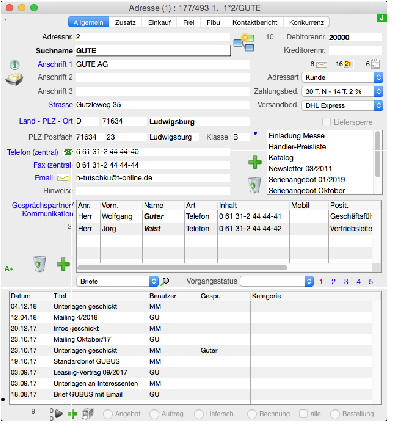Select 'Einladung Messe' in the mailing list
The width and height of the screenshot is (399, 428).
[296, 136]
